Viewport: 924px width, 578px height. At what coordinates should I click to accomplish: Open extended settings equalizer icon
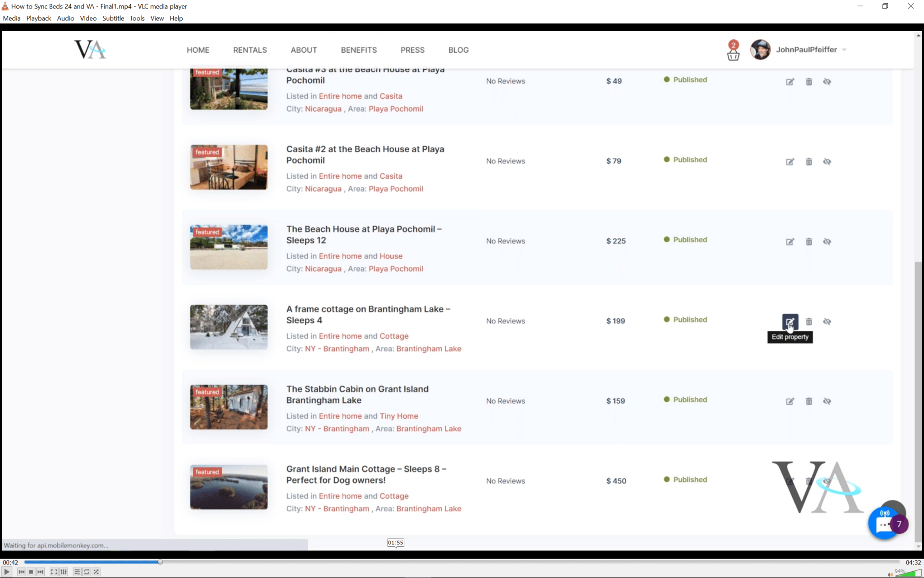coord(64,572)
